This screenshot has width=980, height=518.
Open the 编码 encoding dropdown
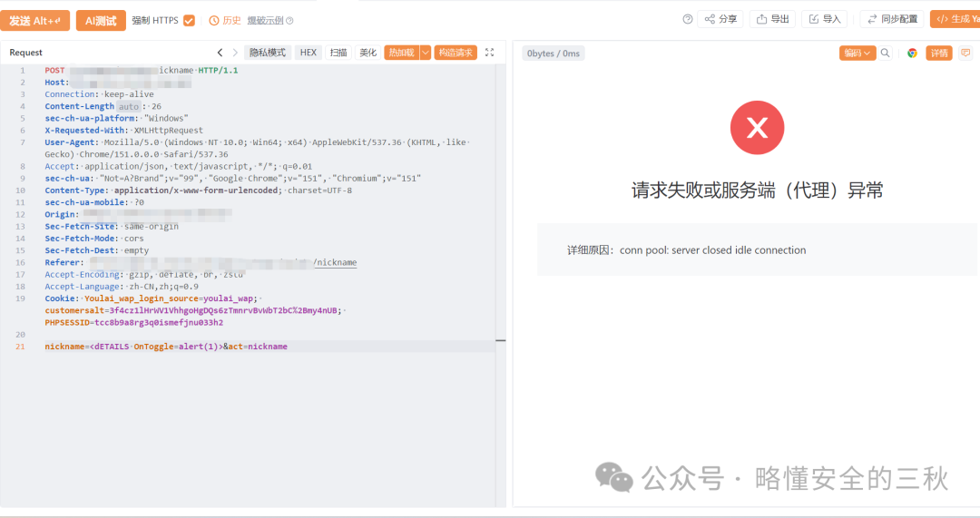pyautogui.click(x=857, y=54)
